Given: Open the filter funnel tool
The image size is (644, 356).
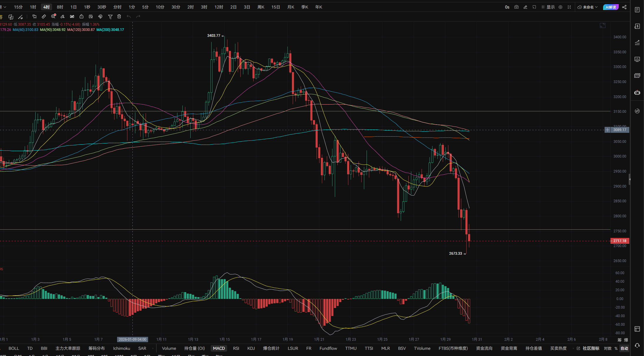Looking at the screenshot, I should point(110,17).
